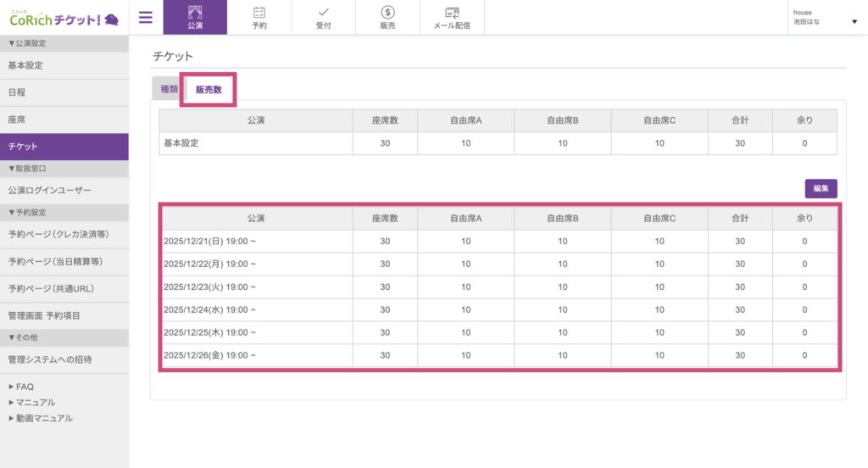The height and width of the screenshot is (468, 868).
Task: Click the CoRich チケット logo
Action: coord(64,17)
